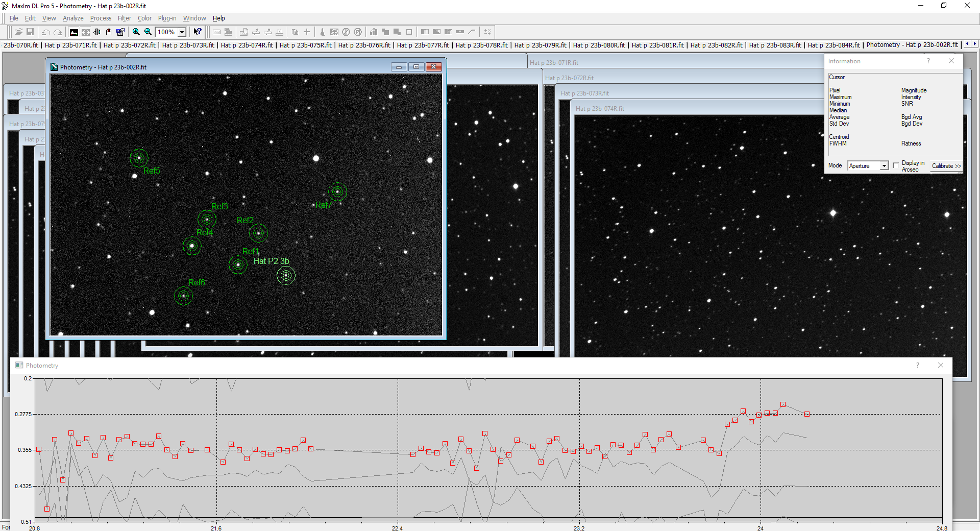The height and width of the screenshot is (531, 980).
Task: Click the Save disk icon in toolbar
Action: pos(30,32)
